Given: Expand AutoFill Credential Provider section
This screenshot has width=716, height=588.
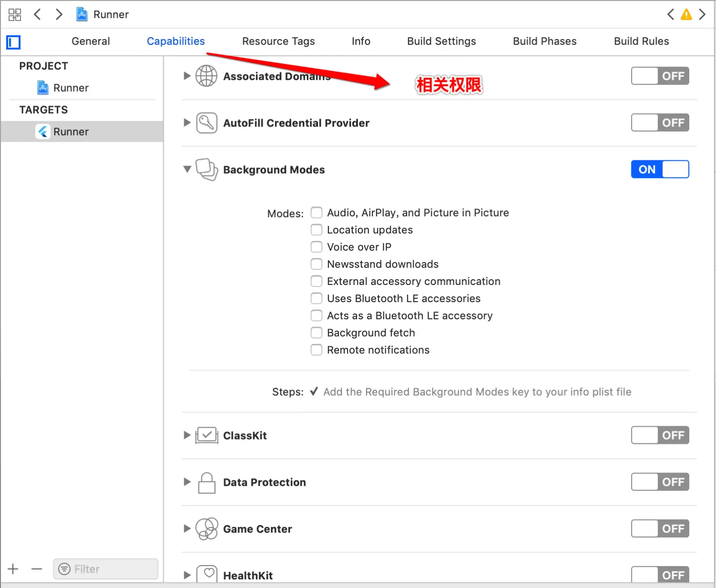Looking at the screenshot, I should [187, 123].
